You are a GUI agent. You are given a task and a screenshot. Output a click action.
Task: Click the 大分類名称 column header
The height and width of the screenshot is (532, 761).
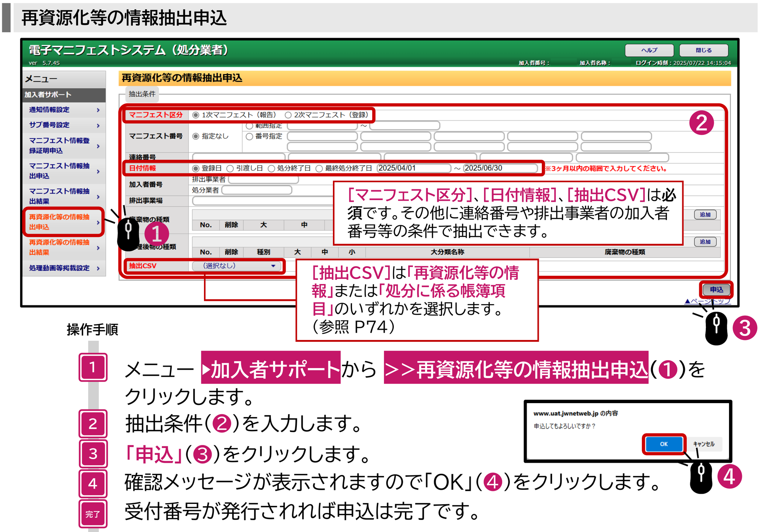(447, 252)
